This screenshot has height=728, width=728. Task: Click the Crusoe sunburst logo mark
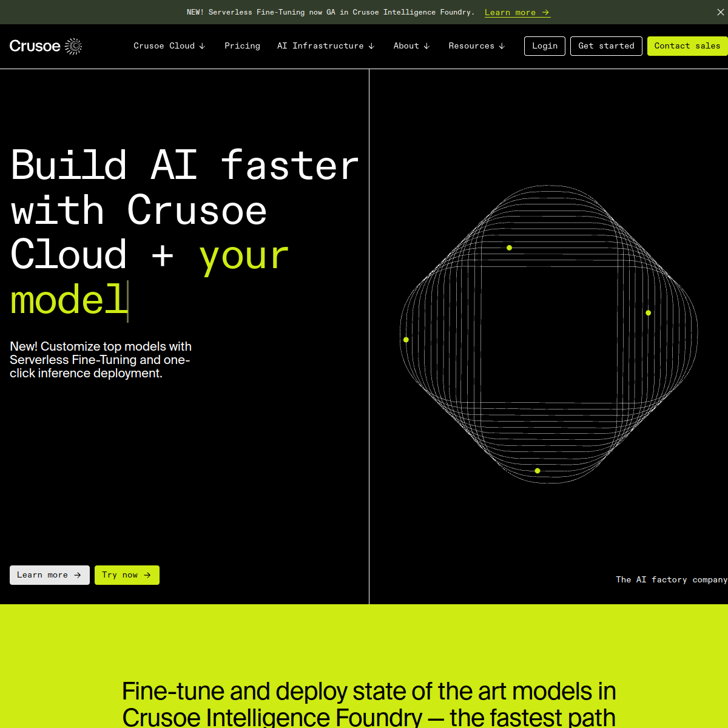73,46
